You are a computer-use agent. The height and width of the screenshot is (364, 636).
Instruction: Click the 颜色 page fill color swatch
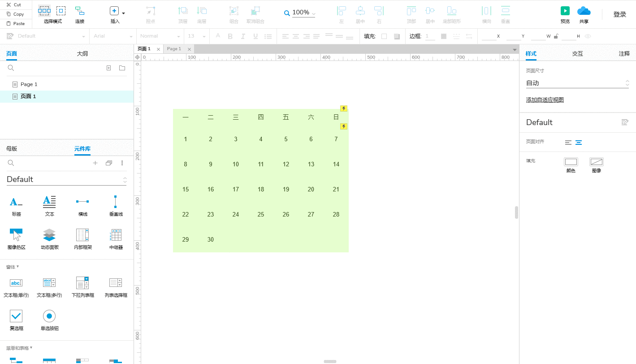pos(571,162)
